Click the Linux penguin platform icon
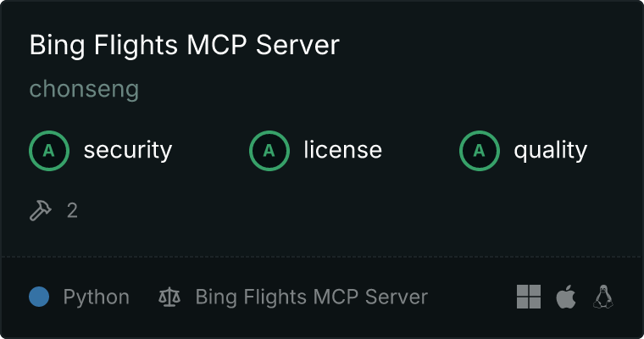 pos(603,297)
